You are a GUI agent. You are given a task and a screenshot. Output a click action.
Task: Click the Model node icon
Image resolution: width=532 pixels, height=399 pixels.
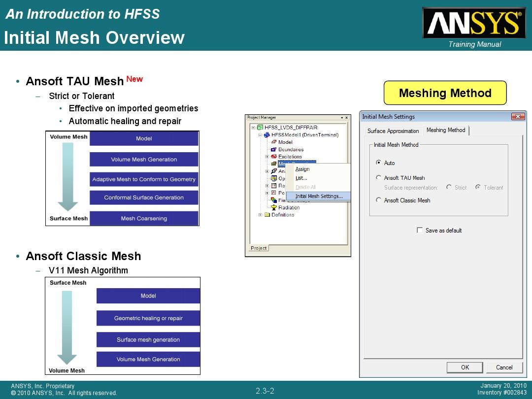pyautogui.click(x=274, y=142)
